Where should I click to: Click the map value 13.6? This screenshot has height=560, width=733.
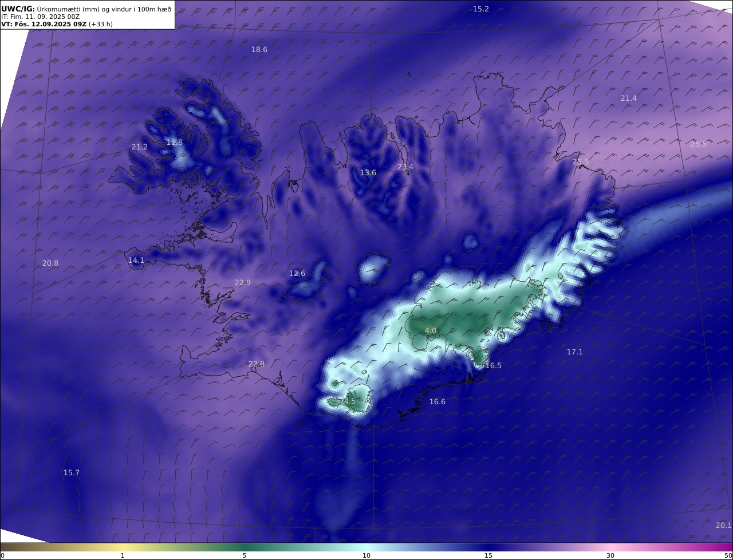click(368, 173)
